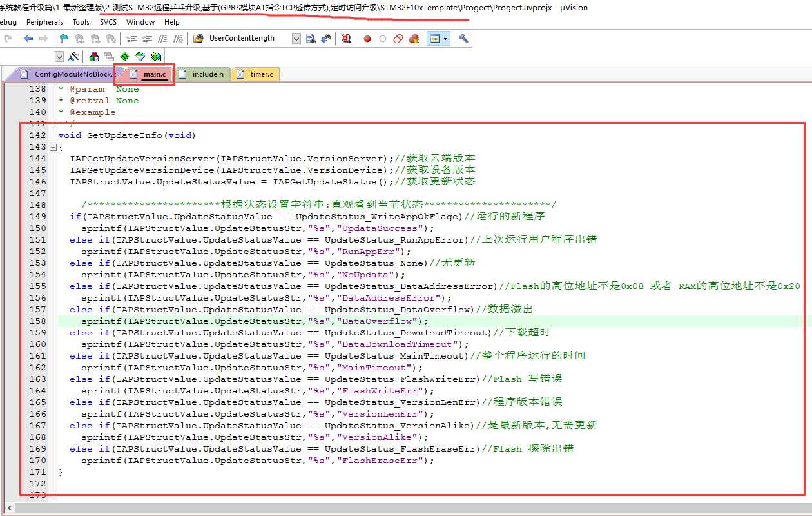Screen dimensions: 812x516
Task: Insert a breakpoint with the red dot
Action: coord(367,39)
